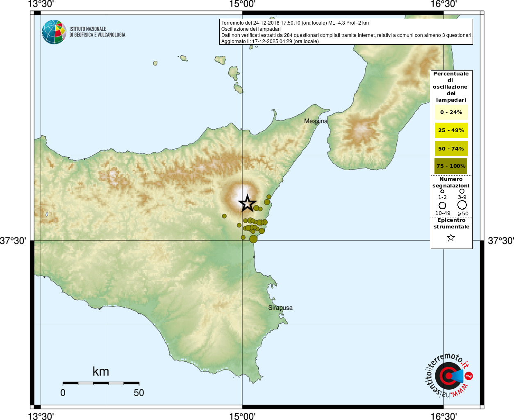Click the 15°00' longitude label at top
This screenshot has height=420, width=514.
242,4
